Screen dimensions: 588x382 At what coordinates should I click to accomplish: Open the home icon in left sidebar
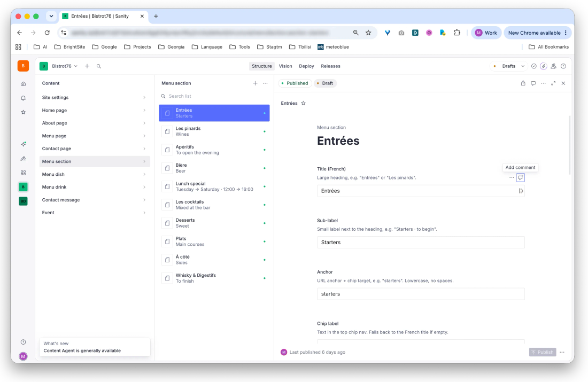pyautogui.click(x=23, y=83)
